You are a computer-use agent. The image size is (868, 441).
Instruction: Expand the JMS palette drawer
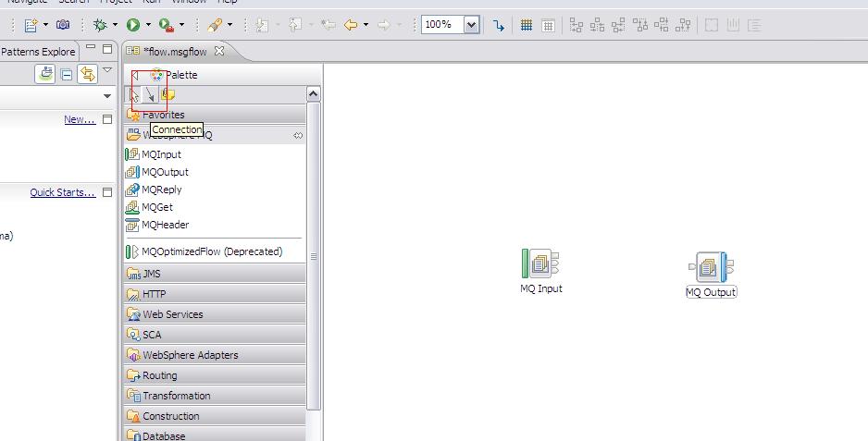[x=215, y=274]
